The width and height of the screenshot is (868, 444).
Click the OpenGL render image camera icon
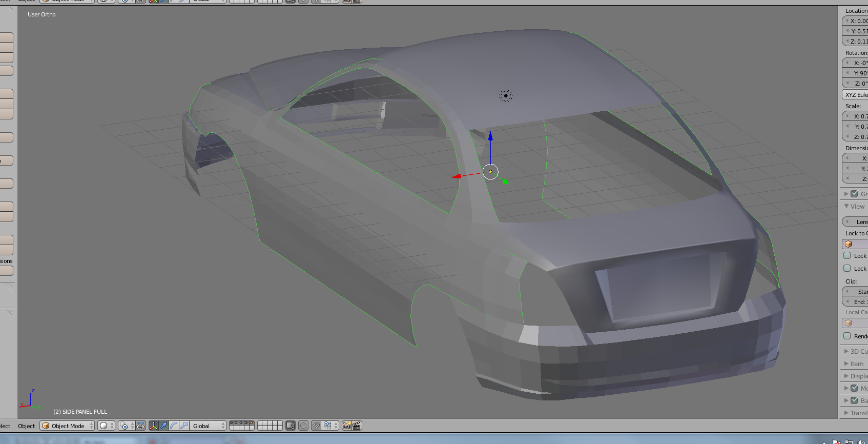(347, 426)
